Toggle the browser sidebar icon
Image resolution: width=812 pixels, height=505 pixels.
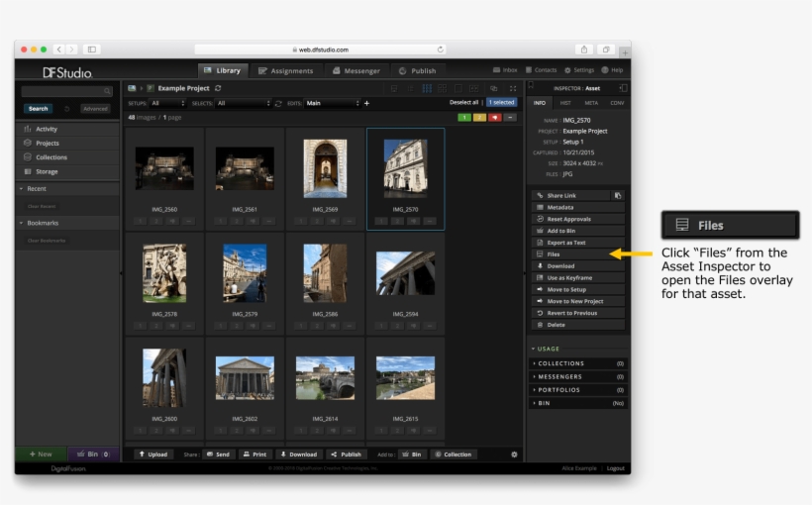[x=92, y=50]
